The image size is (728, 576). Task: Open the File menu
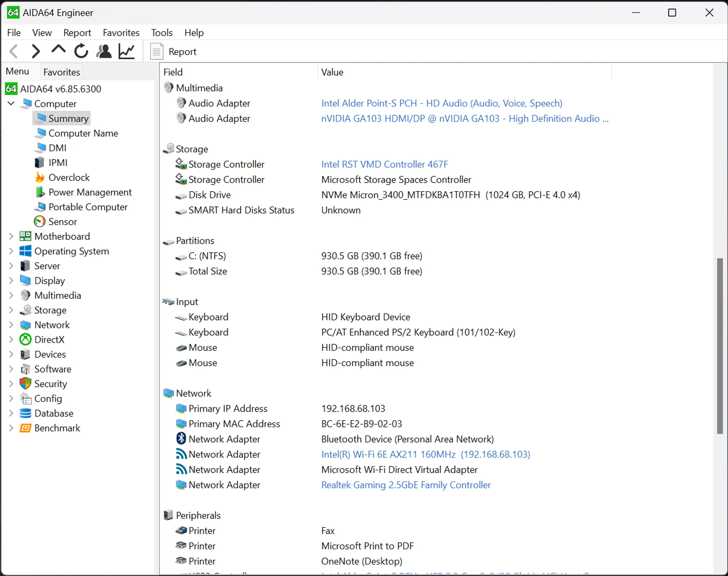14,33
